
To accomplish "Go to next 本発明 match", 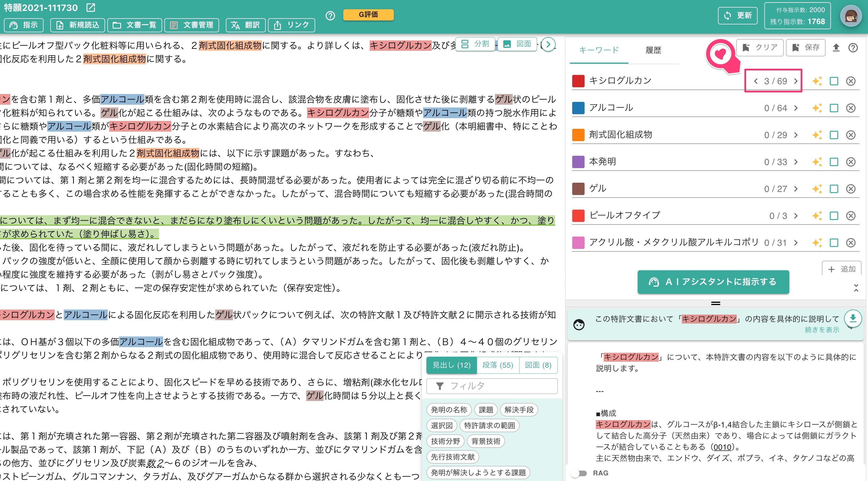I will [796, 162].
